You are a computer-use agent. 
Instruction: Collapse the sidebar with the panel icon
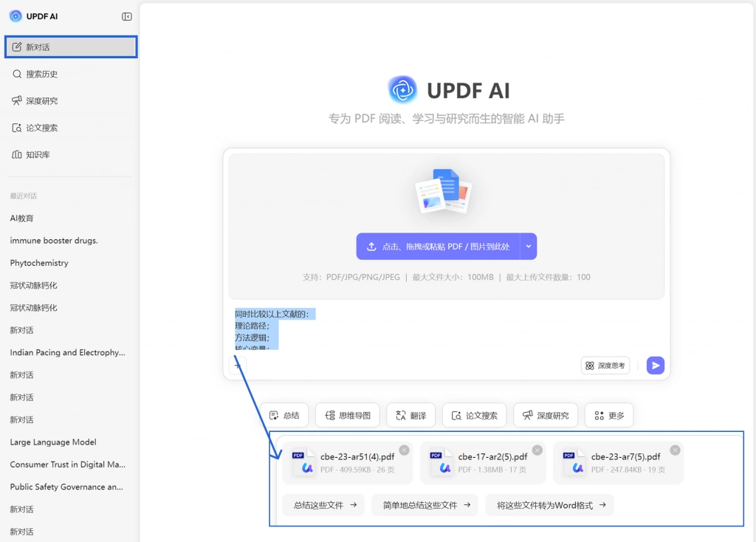(127, 17)
